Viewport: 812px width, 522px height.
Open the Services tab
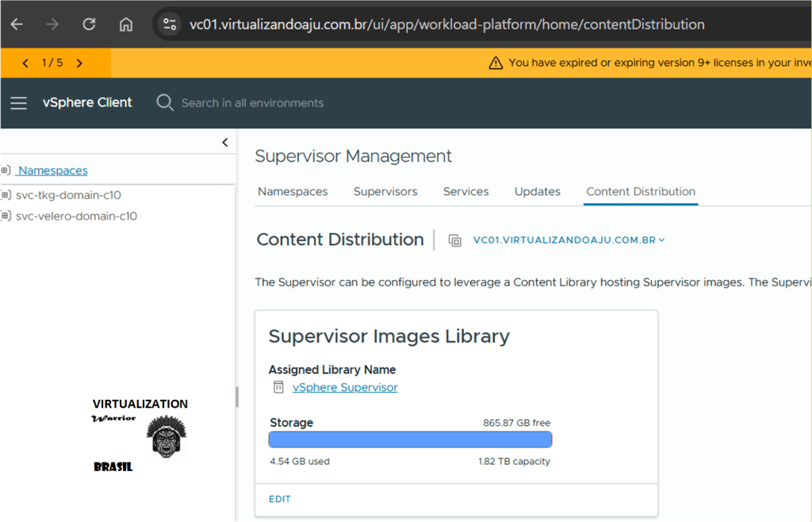coord(465,191)
